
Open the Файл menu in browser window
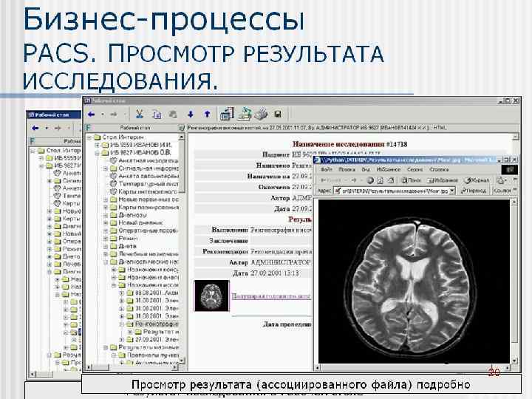327,169
